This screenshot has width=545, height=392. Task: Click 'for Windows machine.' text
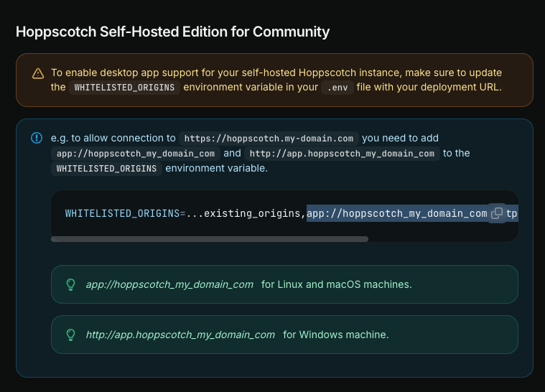click(x=336, y=335)
